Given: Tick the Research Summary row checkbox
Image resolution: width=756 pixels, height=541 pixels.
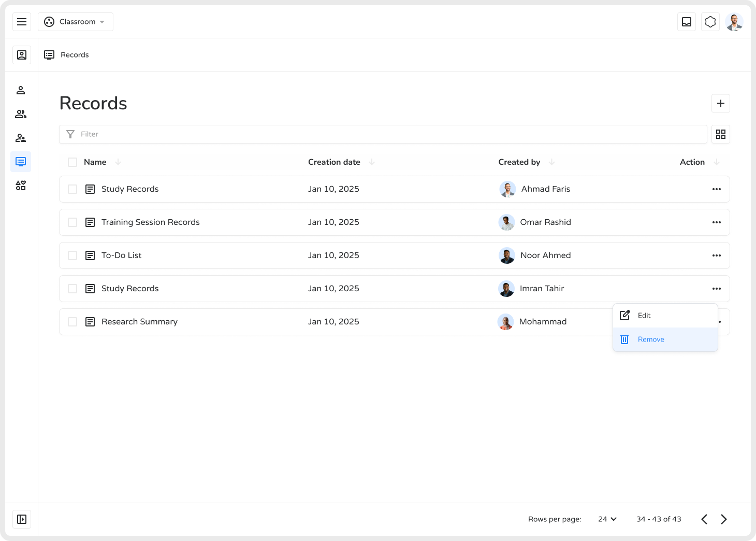Looking at the screenshot, I should [x=72, y=322].
